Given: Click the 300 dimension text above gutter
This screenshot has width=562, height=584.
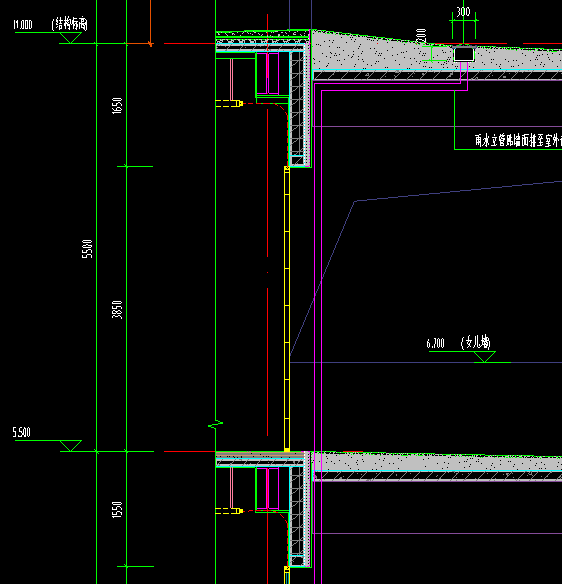Looking at the screenshot, I should [463, 12].
